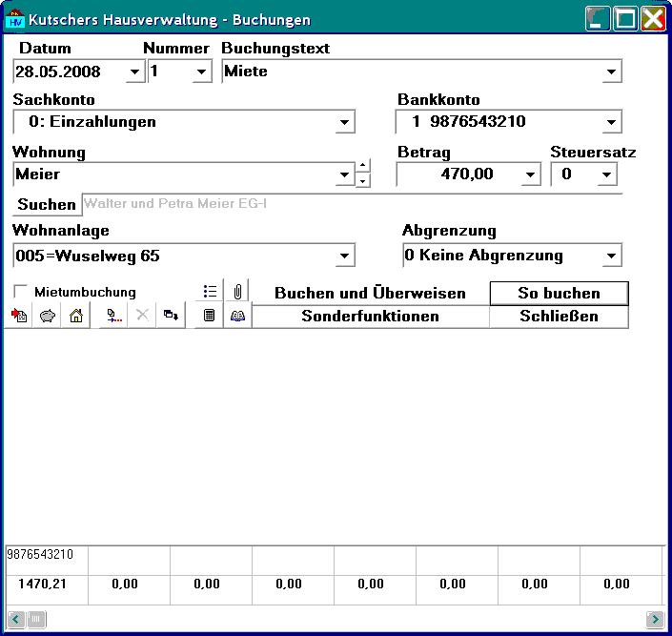Viewport: 672px width, 636px height.
Task: Click the yellow house icon
Action: coord(76,316)
